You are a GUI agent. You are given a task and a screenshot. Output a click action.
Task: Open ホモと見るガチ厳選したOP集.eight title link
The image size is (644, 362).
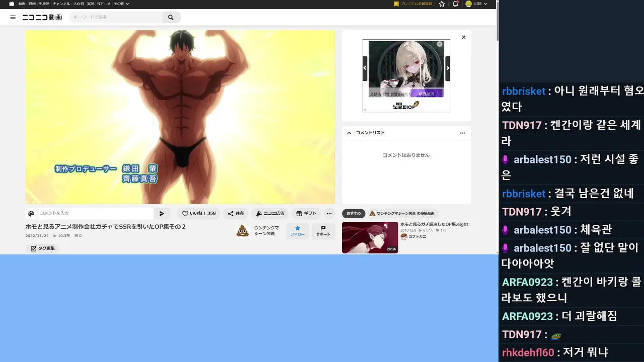pos(434,224)
